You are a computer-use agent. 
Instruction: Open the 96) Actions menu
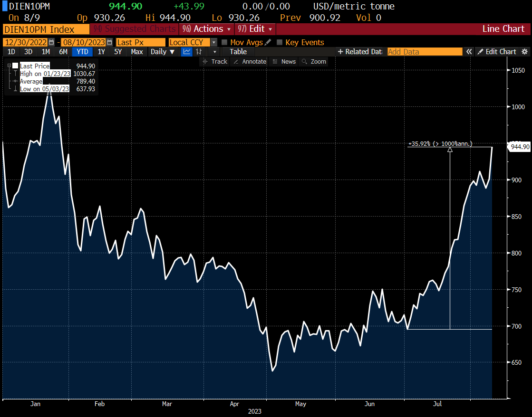[206, 29]
